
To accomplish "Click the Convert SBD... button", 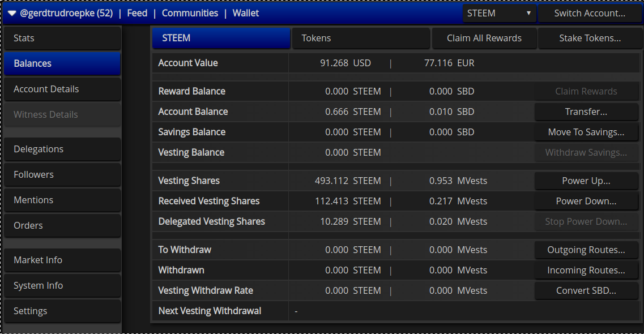I will coord(586,290).
